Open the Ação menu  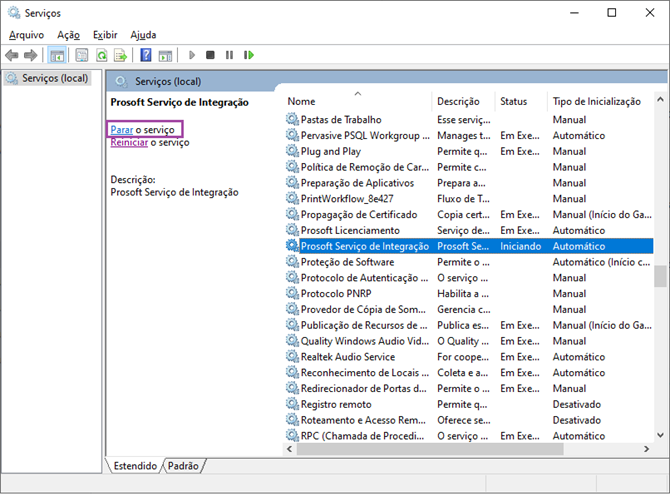click(x=68, y=35)
